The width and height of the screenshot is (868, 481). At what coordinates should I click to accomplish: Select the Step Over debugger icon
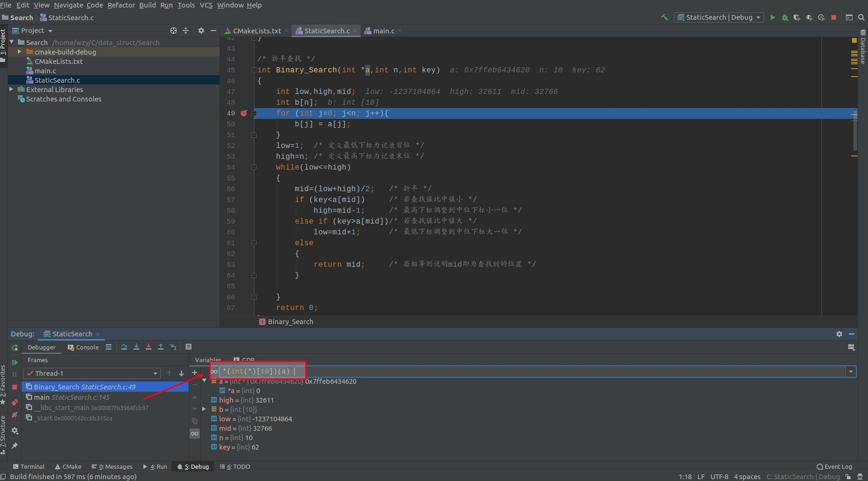pyautogui.click(x=124, y=347)
